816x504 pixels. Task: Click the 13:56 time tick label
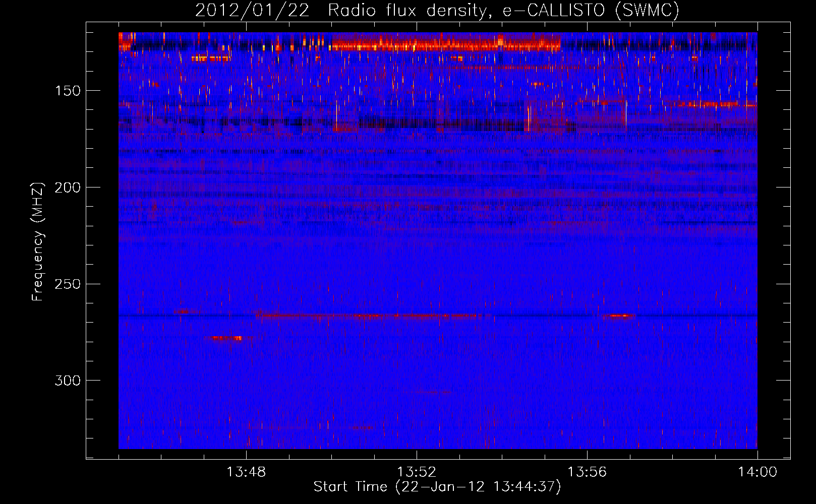click(587, 472)
